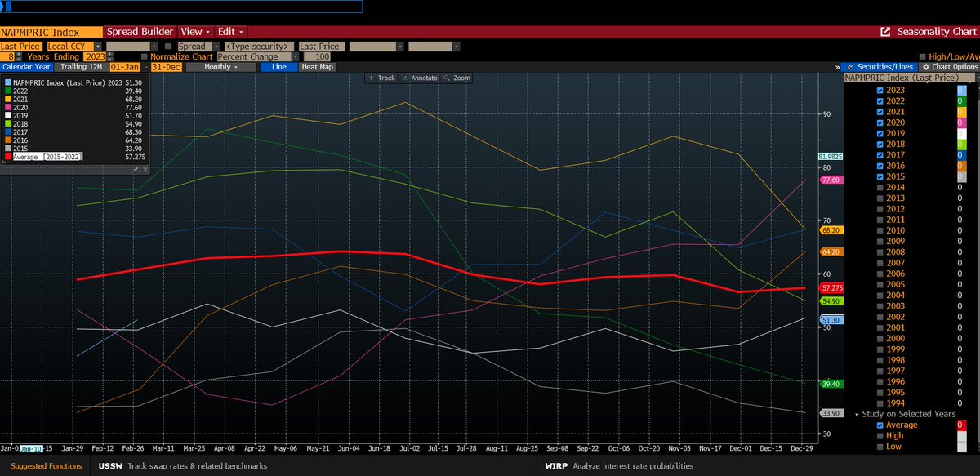Open the Seasonality Chart launch icon

pos(884,32)
